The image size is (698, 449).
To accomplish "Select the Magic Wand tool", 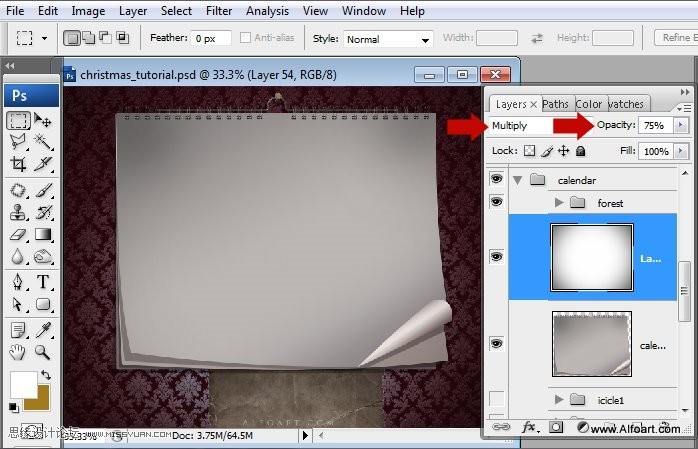I will click(43, 142).
